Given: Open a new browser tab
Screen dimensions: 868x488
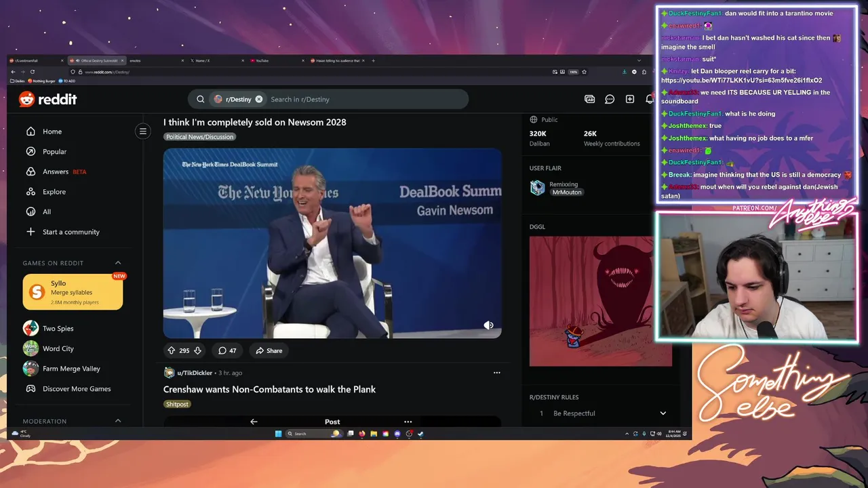Looking at the screenshot, I should [x=373, y=60].
